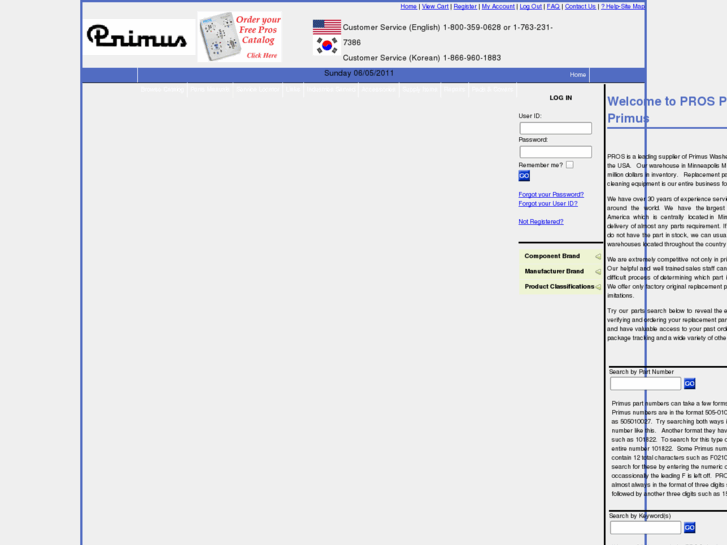This screenshot has width=727, height=545.
Task: Open the Home link at top
Action: click(x=408, y=6)
